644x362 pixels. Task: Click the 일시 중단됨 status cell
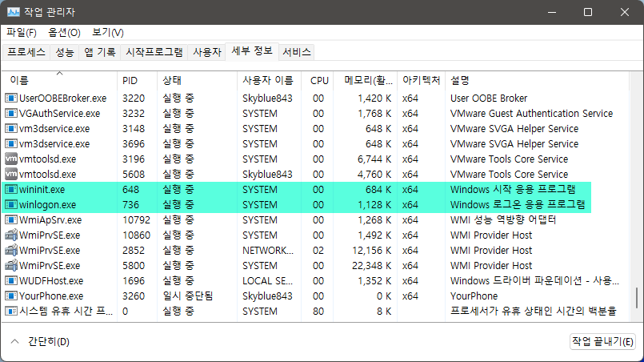click(187, 296)
